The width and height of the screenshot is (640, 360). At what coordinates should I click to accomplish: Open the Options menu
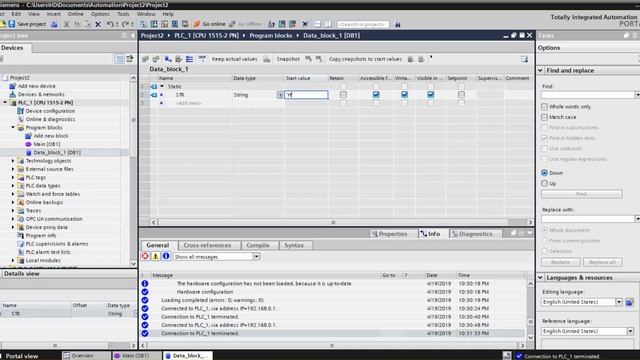pos(100,14)
